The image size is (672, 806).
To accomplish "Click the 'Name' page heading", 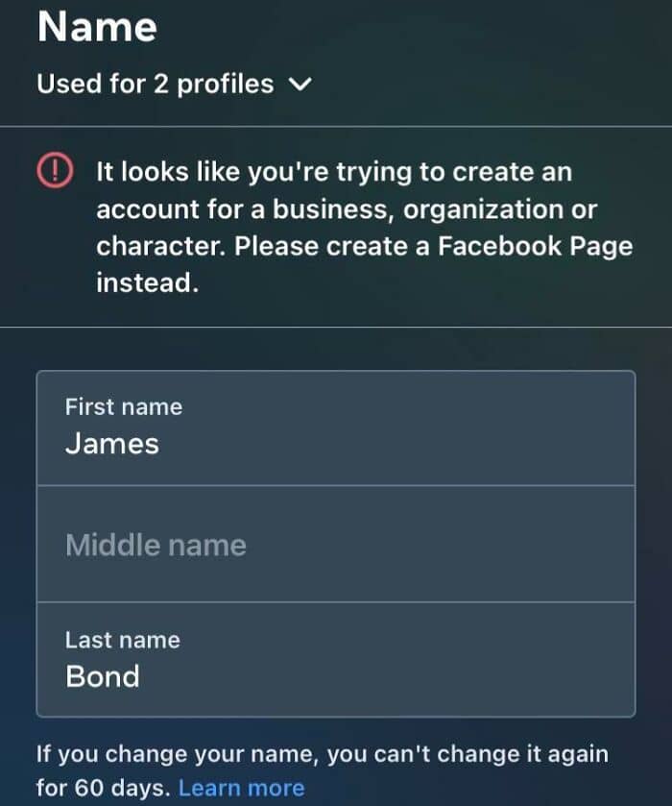I will (97, 27).
